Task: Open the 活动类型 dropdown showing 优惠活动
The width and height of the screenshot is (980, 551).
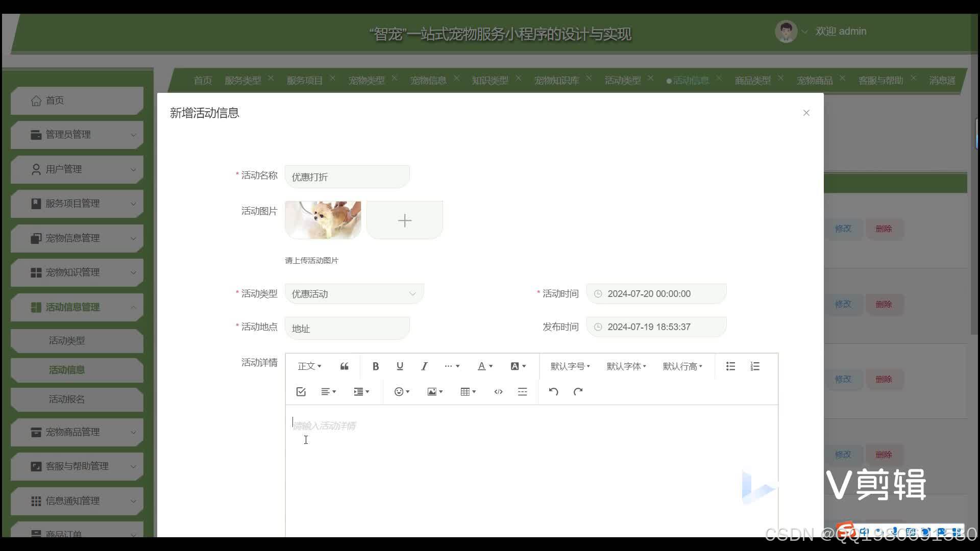Action: [x=354, y=293]
